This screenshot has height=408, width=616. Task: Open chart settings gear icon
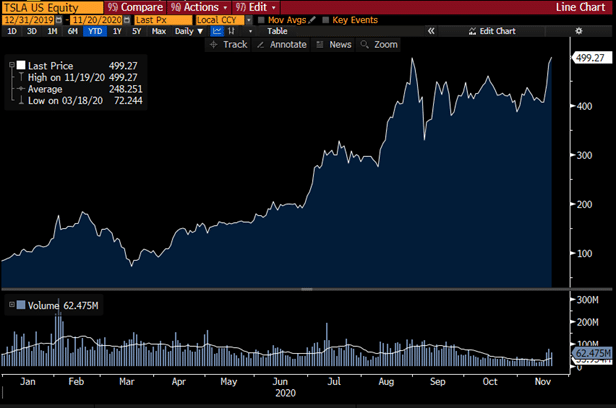pos(579,31)
